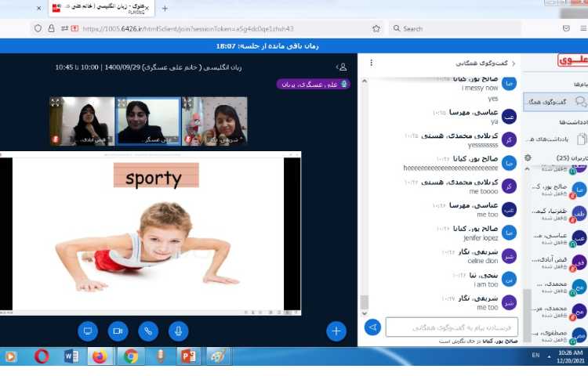Screen dimensions: 588x376
Task: Expand the middle webcam to fullscreen
Action: pos(122,103)
